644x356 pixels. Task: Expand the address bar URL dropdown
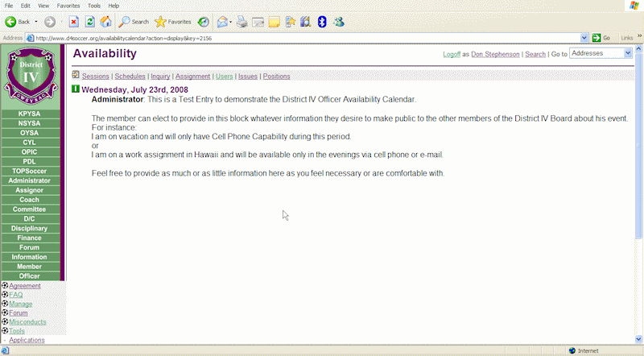[584, 38]
